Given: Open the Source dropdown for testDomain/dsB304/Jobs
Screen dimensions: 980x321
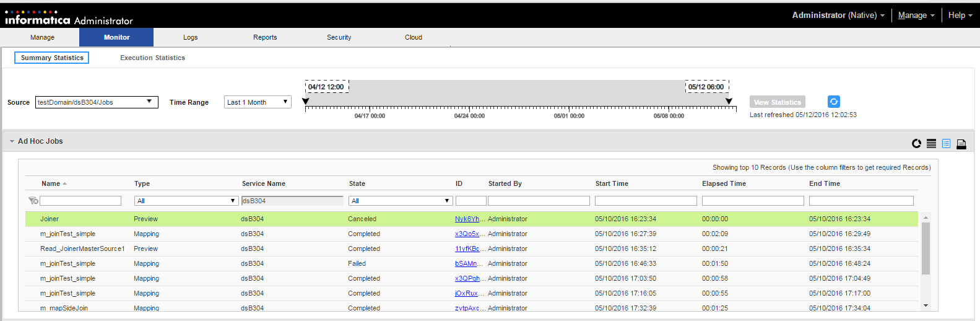Looking at the screenshot, I should point(149,102).
